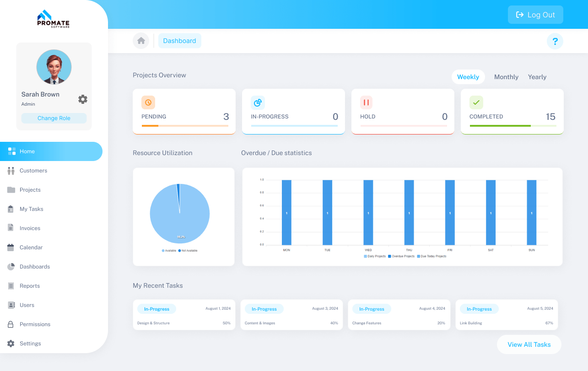Click the View All Tasks button

pos(529,344)
